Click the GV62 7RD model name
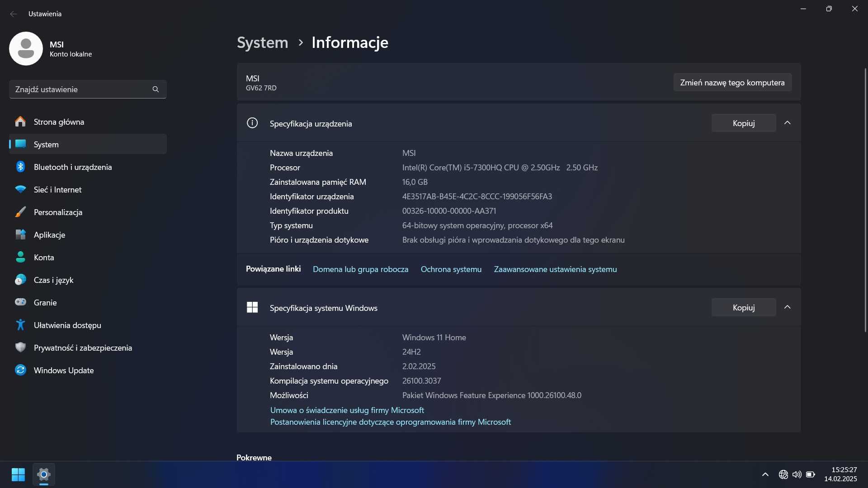Screen dimensions: 868x488 [x=261, y=88]
